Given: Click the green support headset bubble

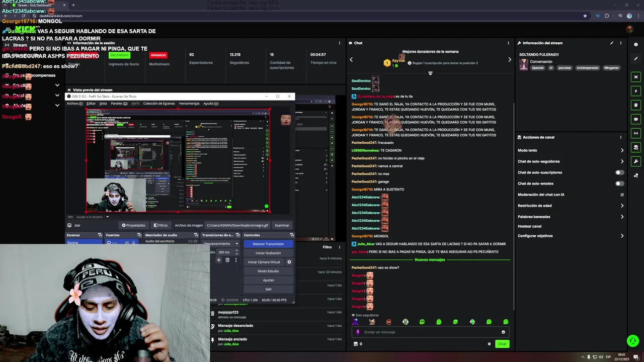Looking at the screenshot, I should coord(632,341).
